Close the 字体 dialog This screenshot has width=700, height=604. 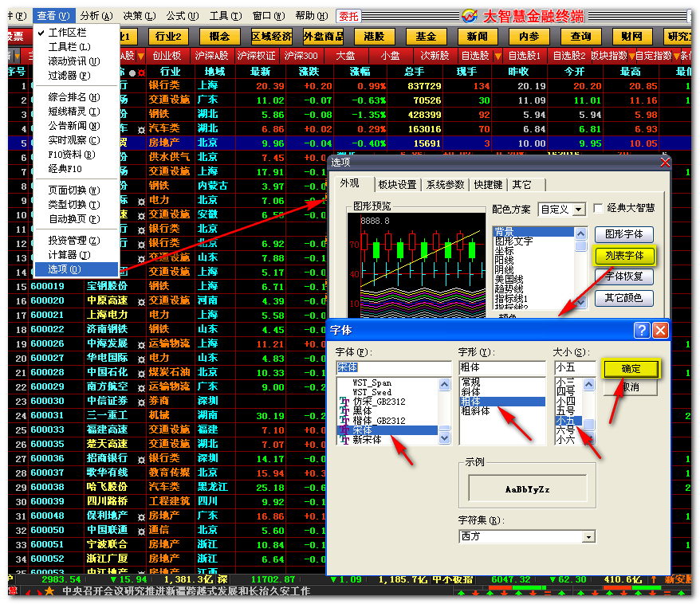click(660, 330)
